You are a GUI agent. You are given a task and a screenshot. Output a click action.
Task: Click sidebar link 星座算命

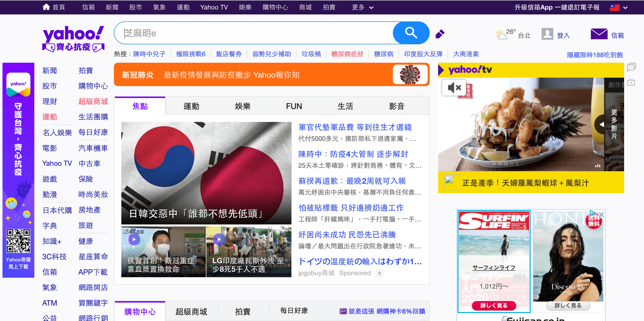click(93, 257)
